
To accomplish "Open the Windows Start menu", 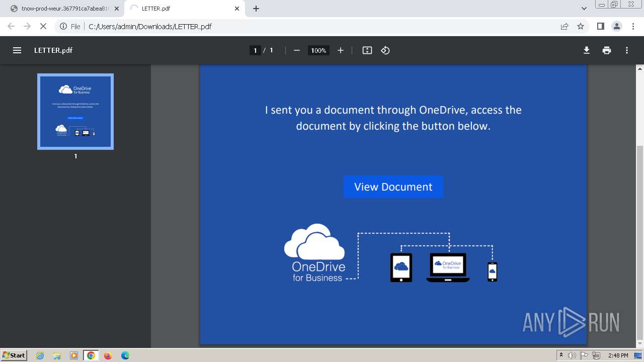I will point(14,355).
